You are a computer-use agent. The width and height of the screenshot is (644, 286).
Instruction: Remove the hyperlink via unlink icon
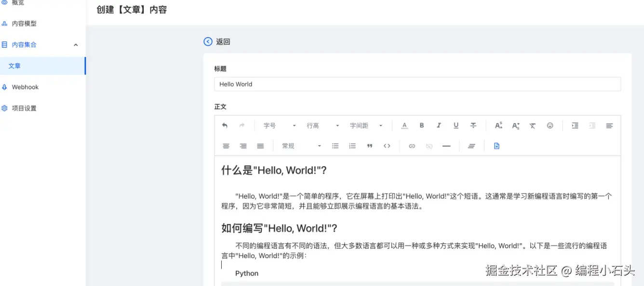(429, 146)
